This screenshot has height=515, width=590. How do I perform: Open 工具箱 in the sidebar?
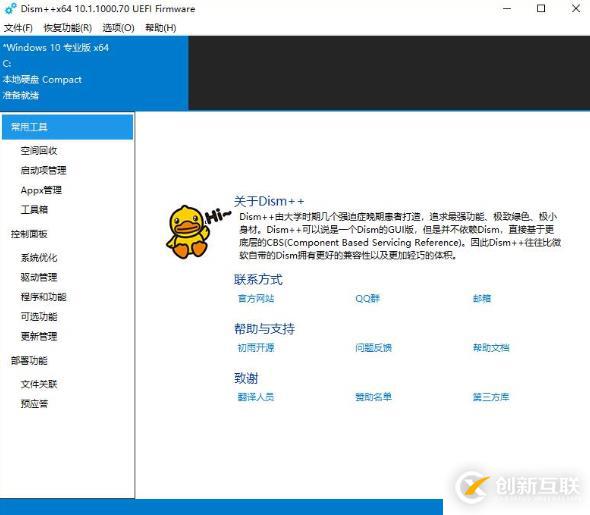coord(34,210)
